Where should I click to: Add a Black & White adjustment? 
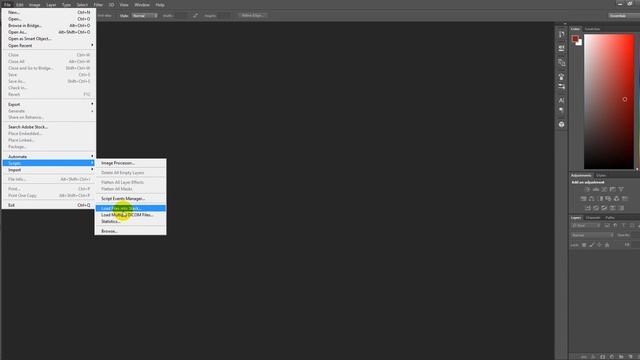coord(601,199)
